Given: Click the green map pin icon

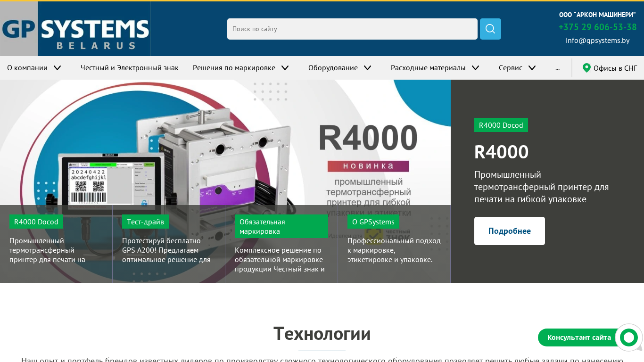Looking at the screenshot, I should (x=586, y=68).
